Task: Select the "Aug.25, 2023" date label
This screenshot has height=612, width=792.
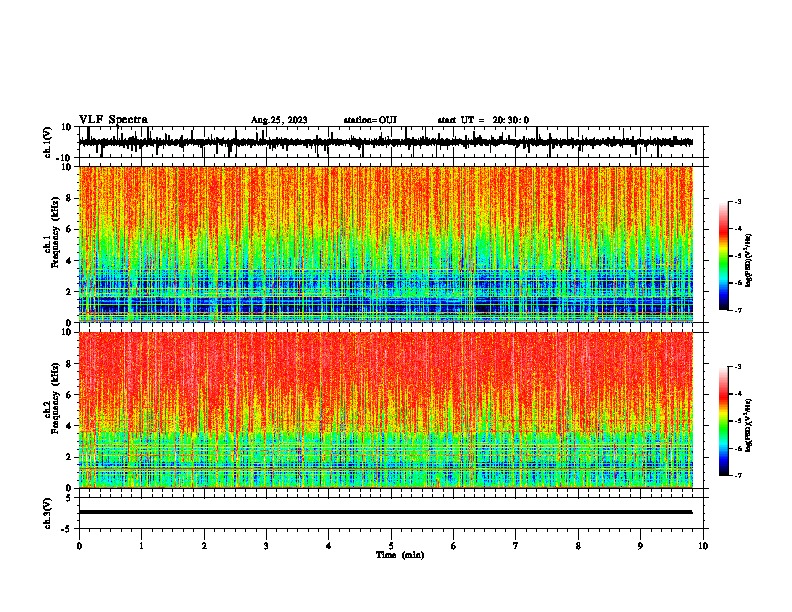Action: pyautogui.click(x=279, y=120)
